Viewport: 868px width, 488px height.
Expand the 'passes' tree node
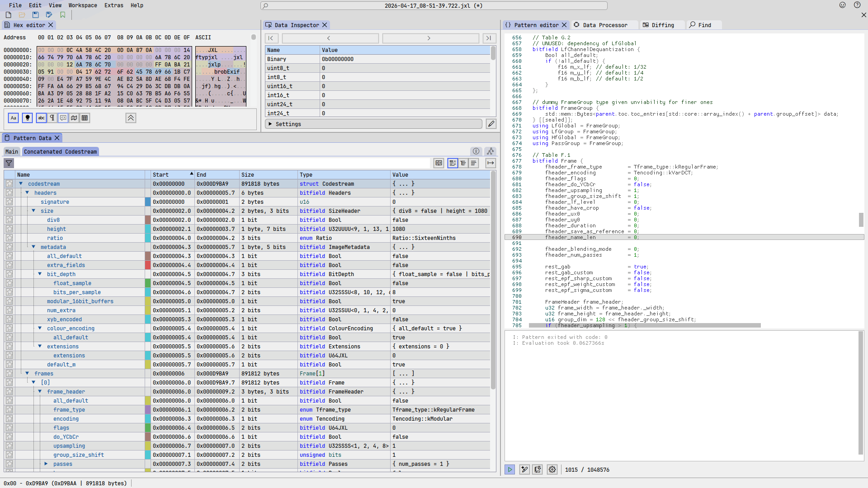click(46, 464)
